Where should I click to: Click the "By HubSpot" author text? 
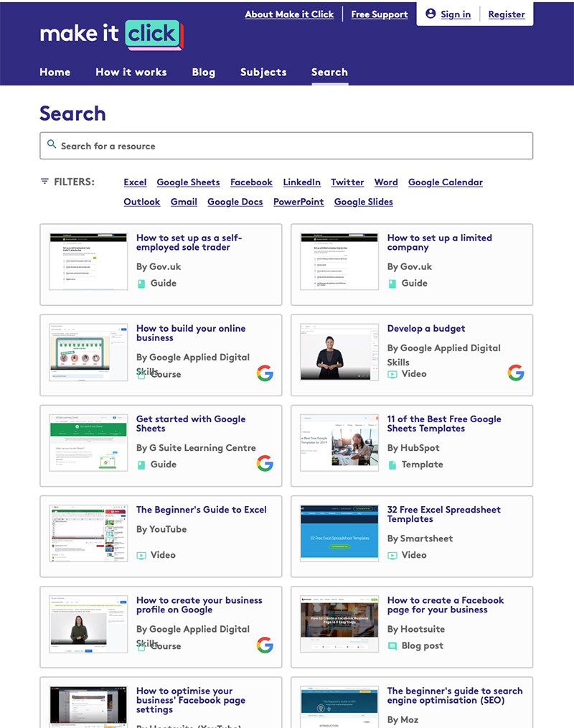pos(413,448)
